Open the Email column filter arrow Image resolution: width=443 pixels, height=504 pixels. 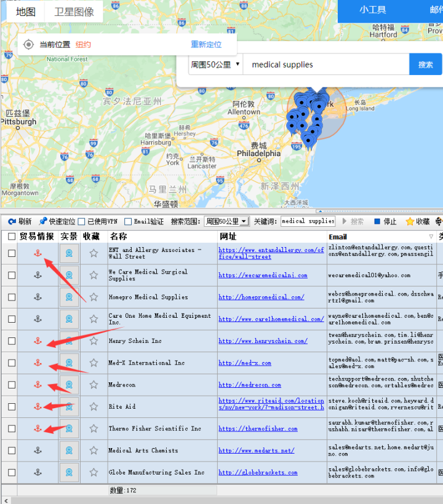point(431,237)
